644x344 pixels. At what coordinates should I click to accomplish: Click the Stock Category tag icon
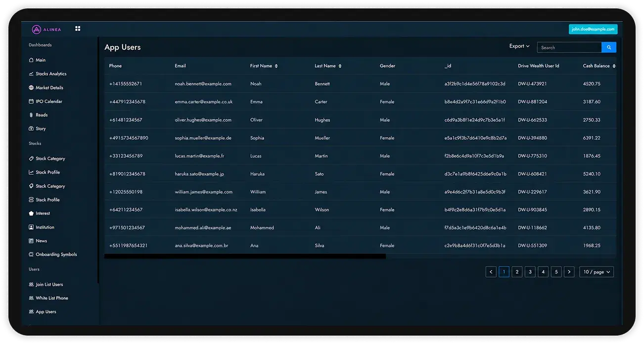31,158
